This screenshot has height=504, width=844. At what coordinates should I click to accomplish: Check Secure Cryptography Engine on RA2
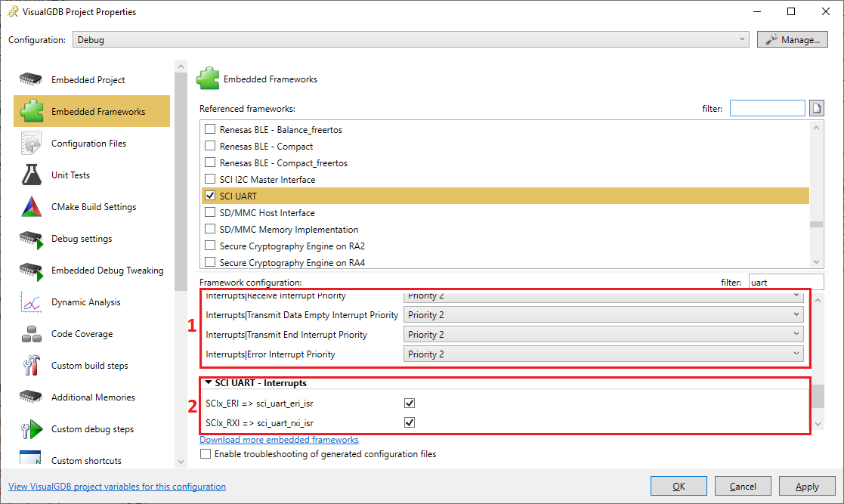[210, 246]
